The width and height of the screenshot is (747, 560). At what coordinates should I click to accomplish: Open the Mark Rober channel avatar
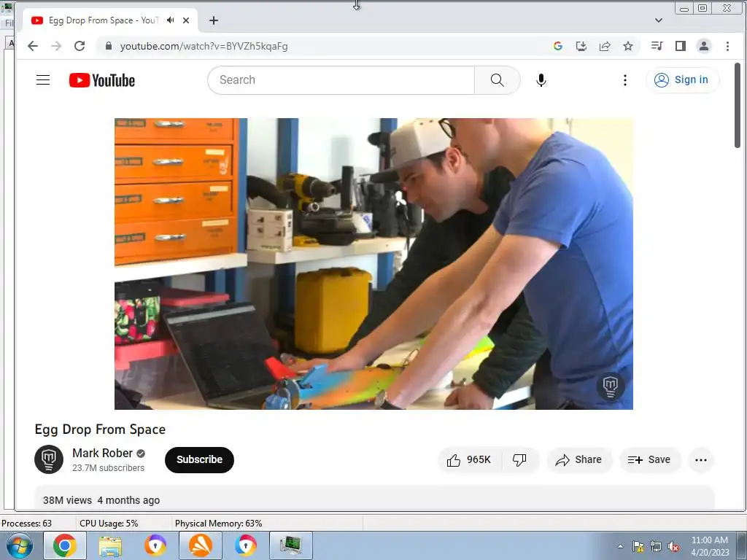(x=49, y=459)
